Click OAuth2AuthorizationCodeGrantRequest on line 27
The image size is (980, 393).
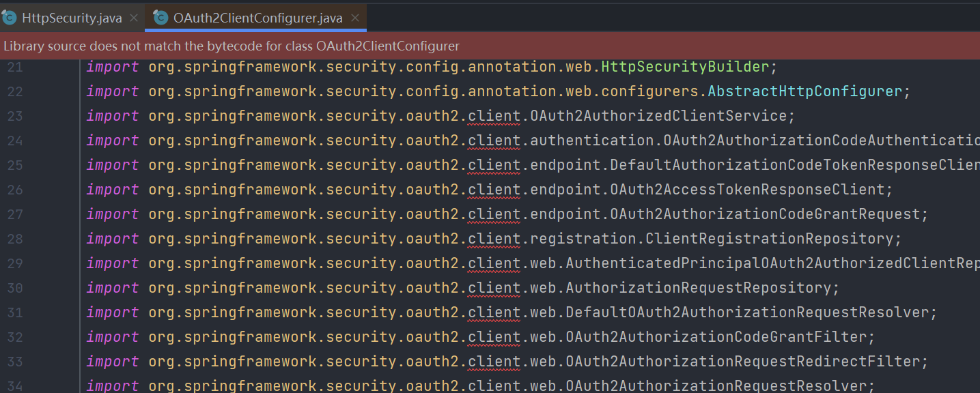(x=765, y=214)
